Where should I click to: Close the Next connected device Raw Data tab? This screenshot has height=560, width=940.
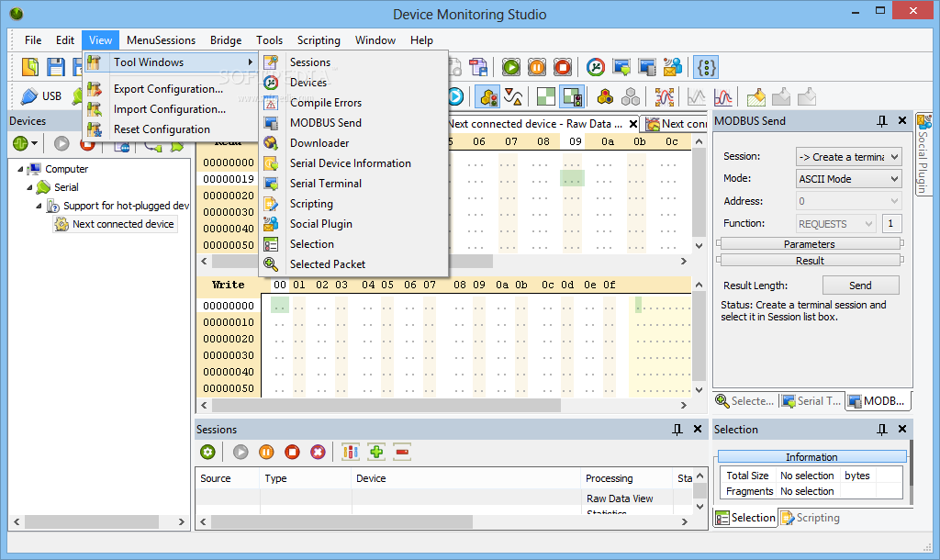633,124
